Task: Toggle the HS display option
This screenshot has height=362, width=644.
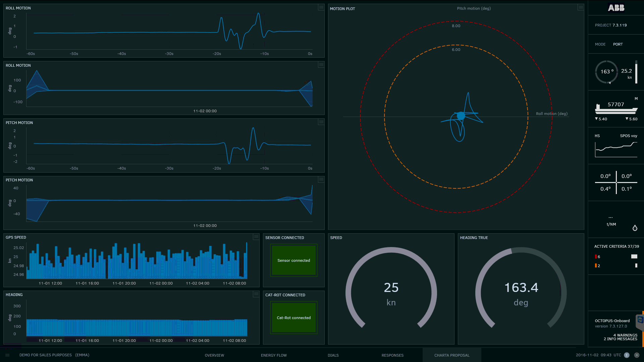Action: pyautogui.click(x=597, y=136)
